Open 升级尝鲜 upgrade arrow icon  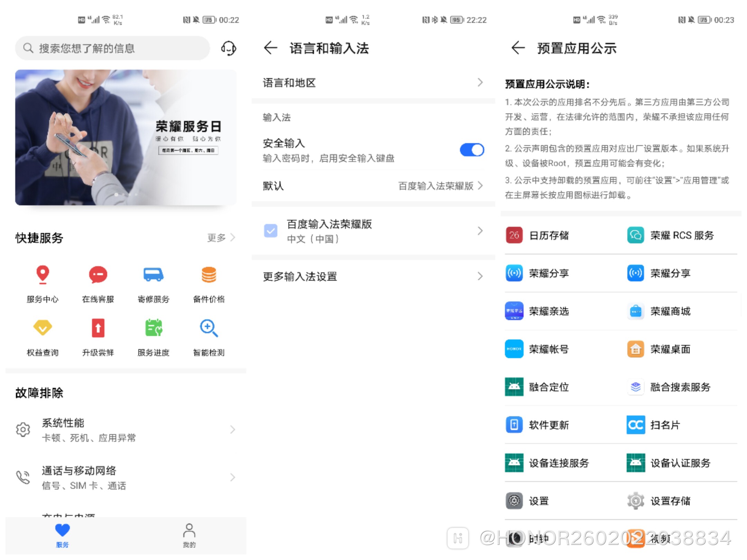click(x=98, y=328)
